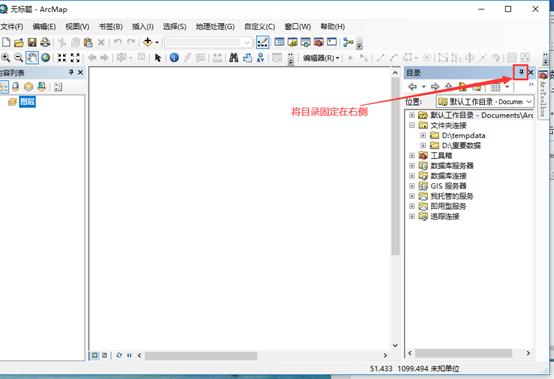Image resolution: width=554 pixels, height=379 pixels.
Task: Open the Edit(E) menu
Action: pyautogui.click(x=44, y=26)
